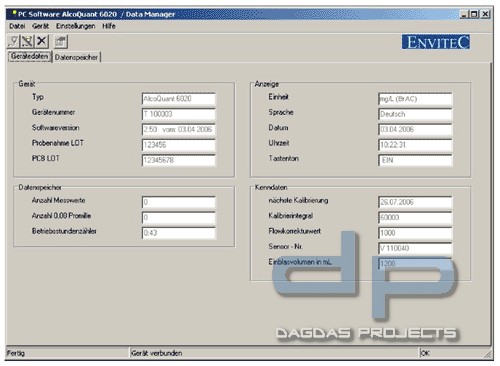Viewport: 500px width, 366px height.
Task: Click the Sensor-Nr. field V 110040
Action: (415, 248)
